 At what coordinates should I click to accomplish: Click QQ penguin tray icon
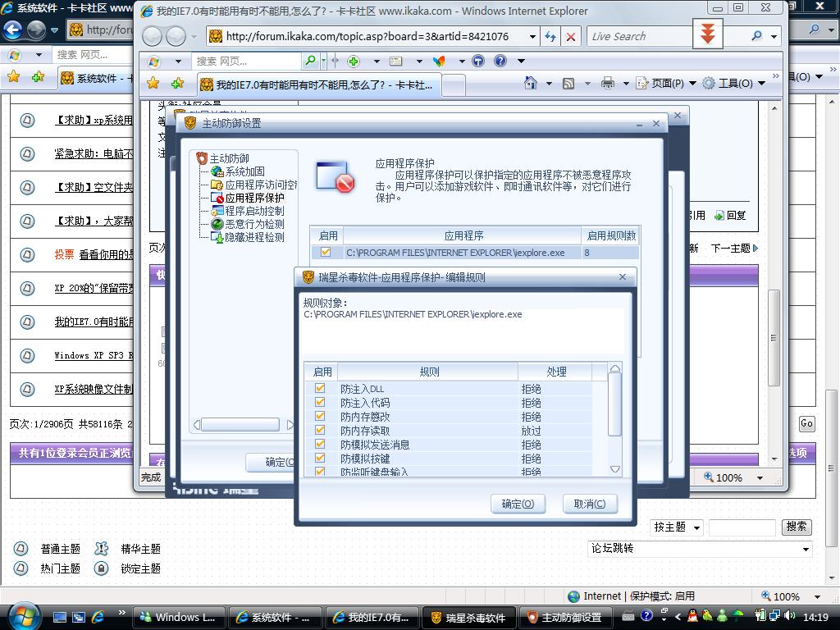click(692, 615)
